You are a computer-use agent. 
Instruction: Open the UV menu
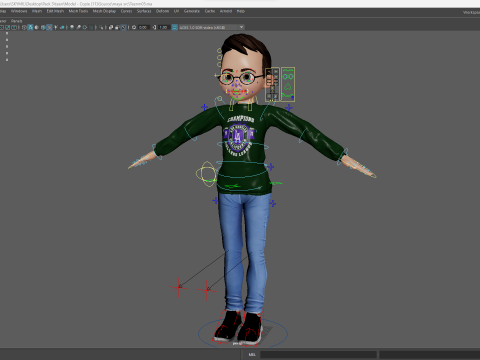(x=176, y=11)
